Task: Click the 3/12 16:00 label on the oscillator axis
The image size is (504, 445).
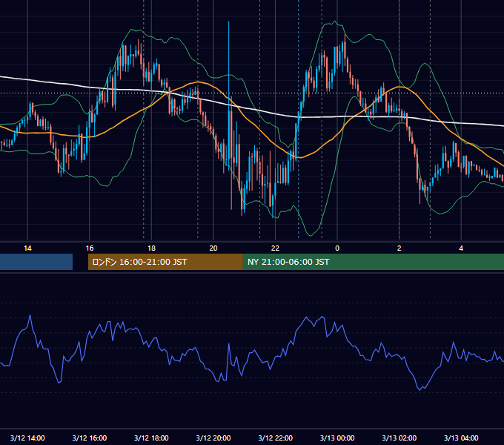Action: click(x=90, y=438)
